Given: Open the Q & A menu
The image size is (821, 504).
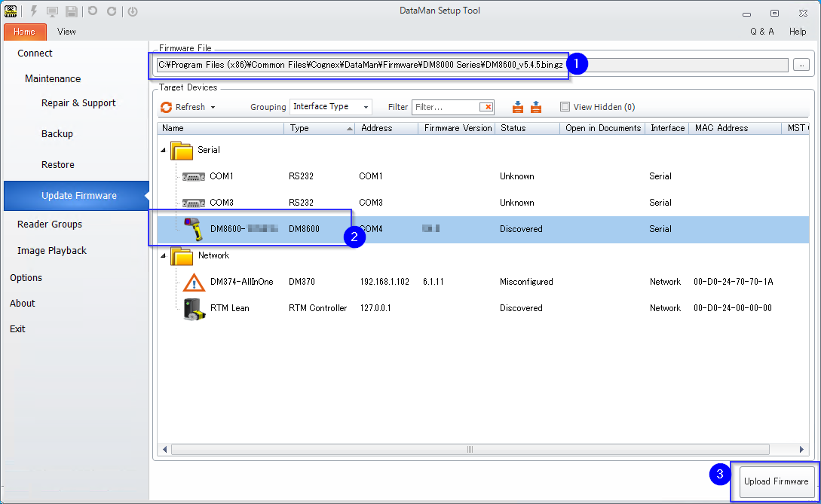Looking at the screenshot, I should 762,32.
